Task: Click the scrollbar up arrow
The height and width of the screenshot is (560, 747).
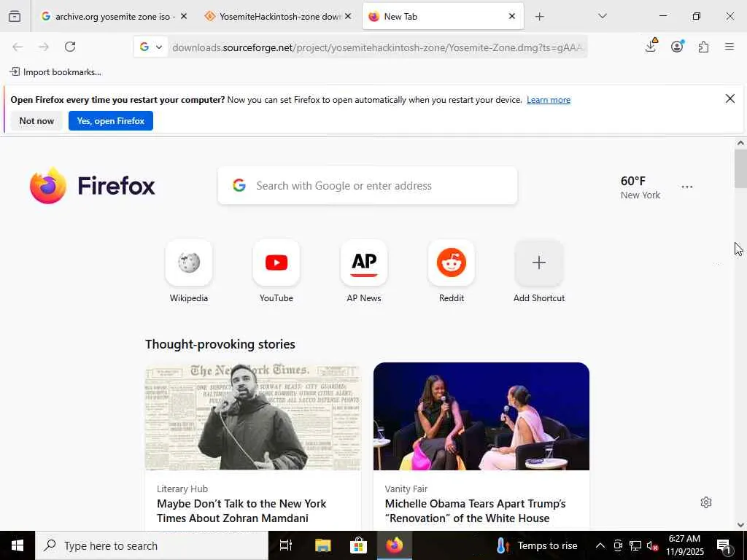Action: [740, 143]
